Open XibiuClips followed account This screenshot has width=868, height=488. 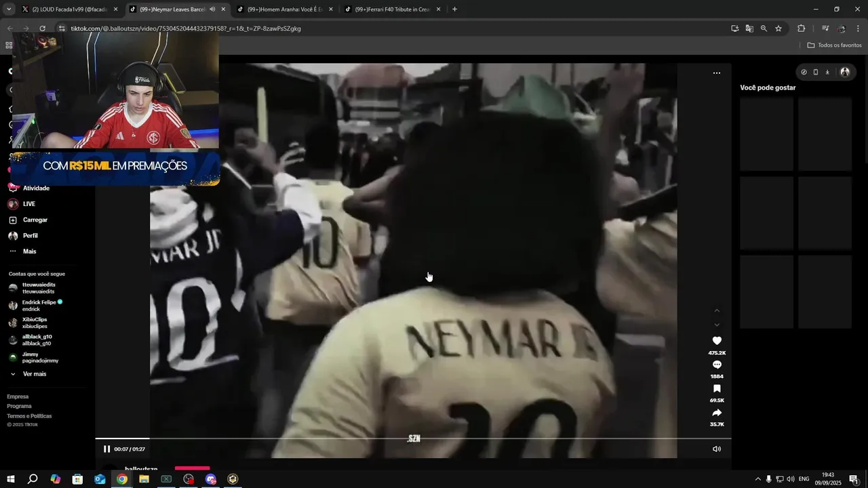pos(28,323)
